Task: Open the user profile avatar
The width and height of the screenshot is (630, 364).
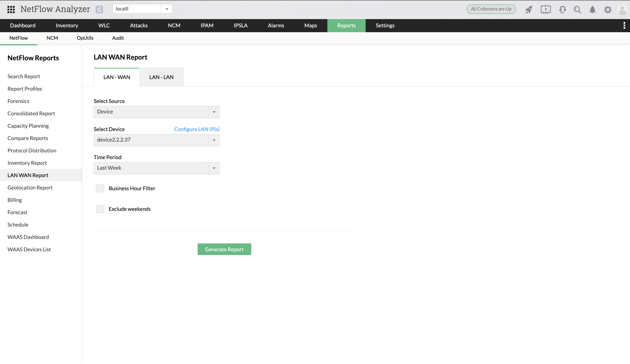Action: pos(622,10)
